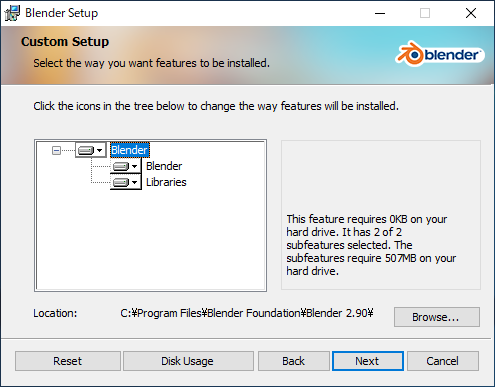Open the installer icon system menu in title bar
Image resolution: width=495 pixels, height=387 pixels.
click(12, 13)
